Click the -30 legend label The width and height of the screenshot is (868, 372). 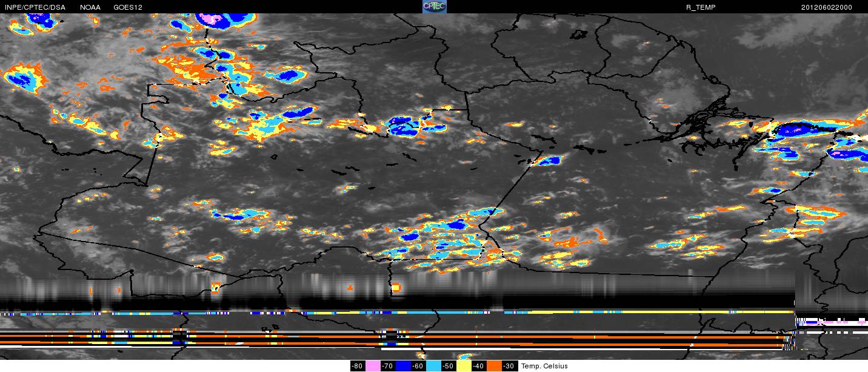click(x=510, y=366)
